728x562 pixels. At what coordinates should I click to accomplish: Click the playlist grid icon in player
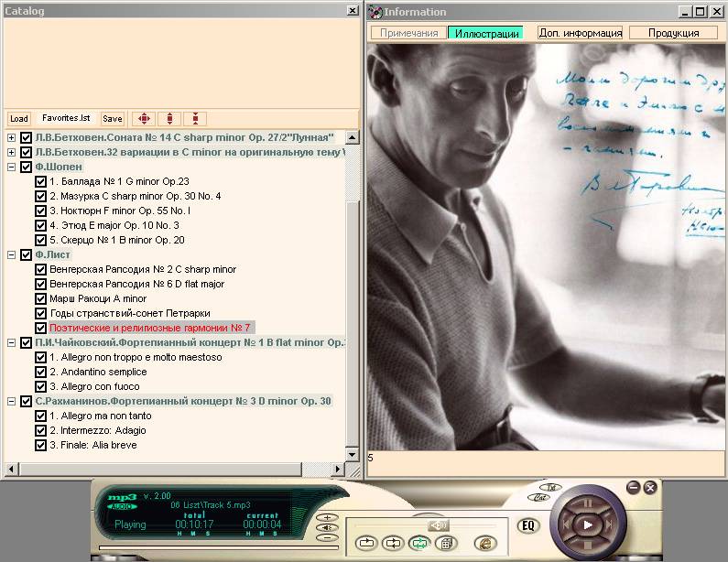(445, 543)
